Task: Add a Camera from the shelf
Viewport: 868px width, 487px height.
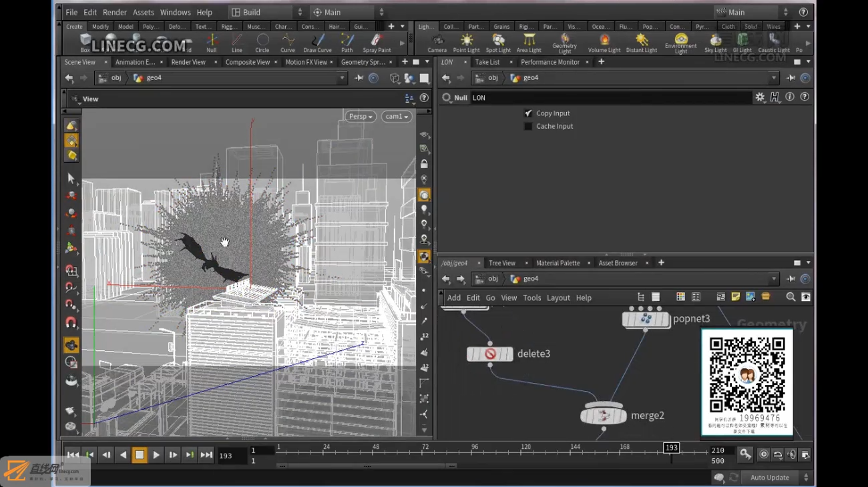Action: click(x=437, y=43)
